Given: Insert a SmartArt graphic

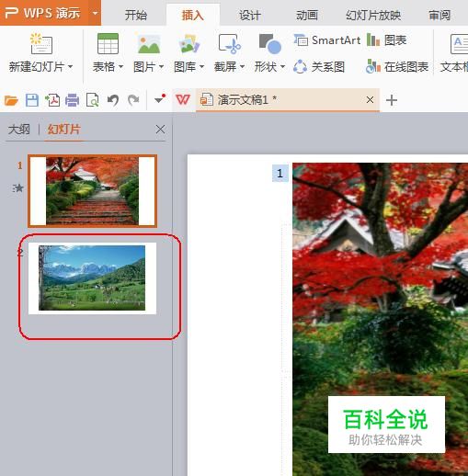Looking at the screenshot, I should click(x=327, y=40).
